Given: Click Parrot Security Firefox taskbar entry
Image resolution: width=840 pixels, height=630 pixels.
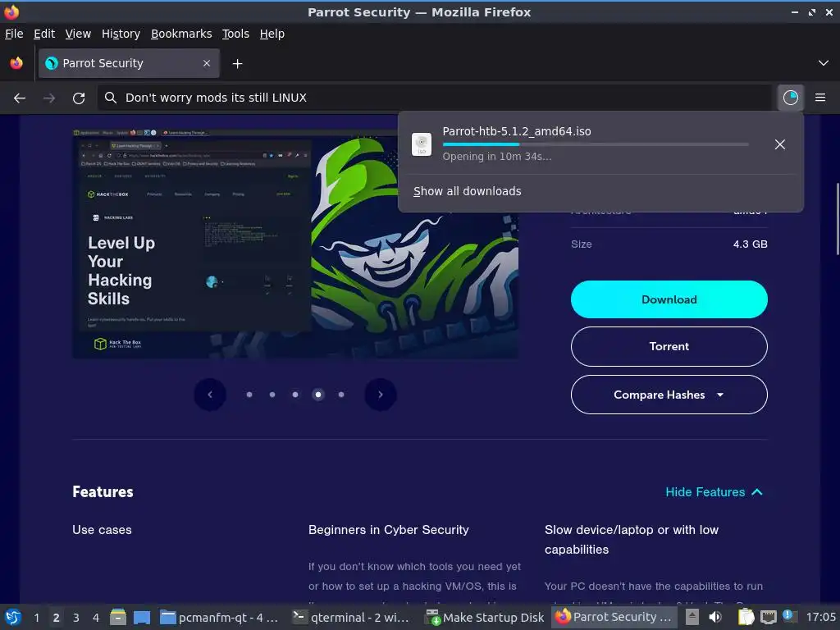Looking at the screenshot, I should tap(613, 617).
